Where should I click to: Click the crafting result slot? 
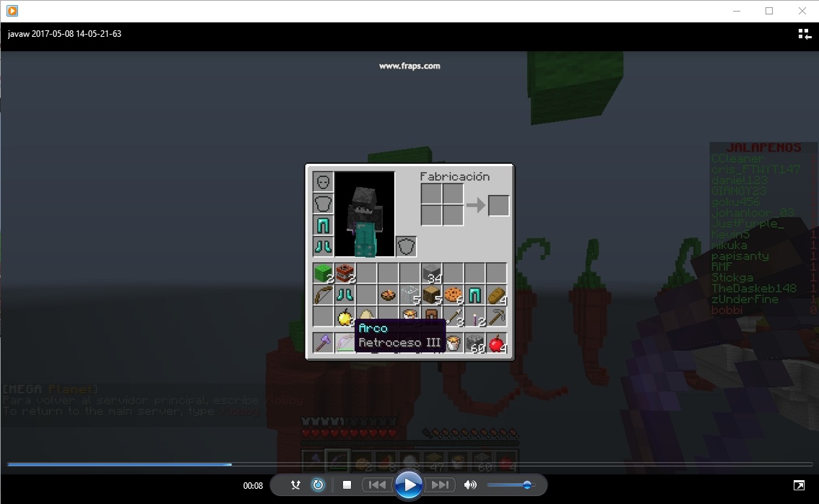coord(498,205)
